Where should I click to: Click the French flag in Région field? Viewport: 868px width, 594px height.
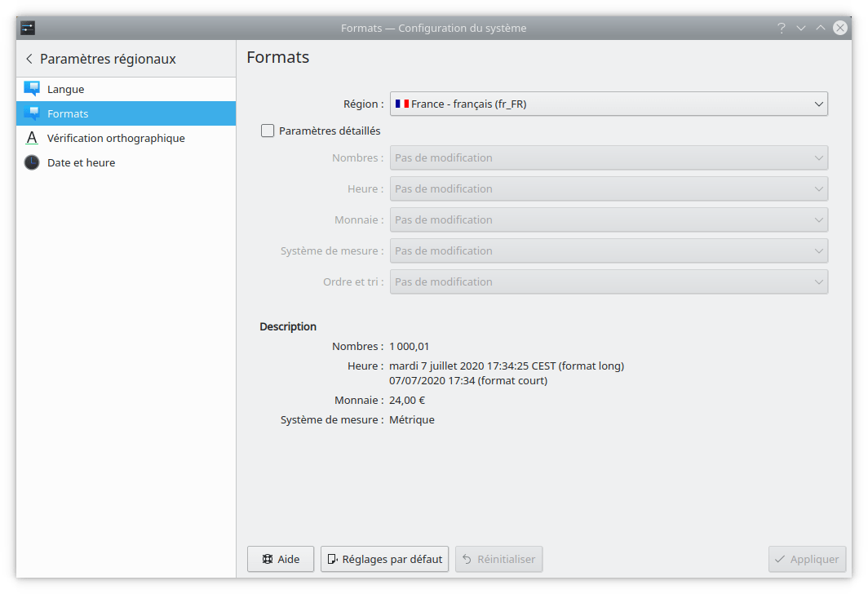(x=401, y=104)
